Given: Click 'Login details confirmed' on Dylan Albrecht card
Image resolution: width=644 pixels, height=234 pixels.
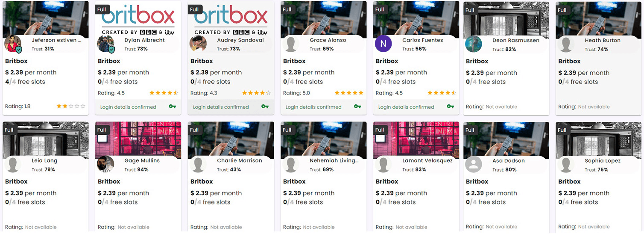Looking at the screenshot, I should [128, 107].
